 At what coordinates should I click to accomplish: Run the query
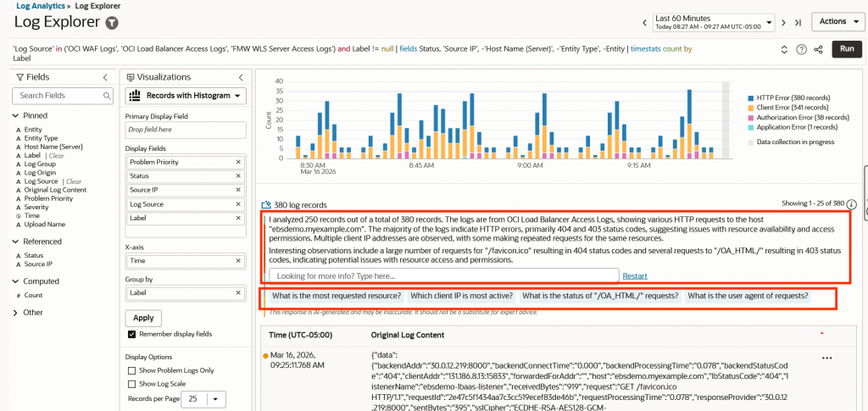847,48
